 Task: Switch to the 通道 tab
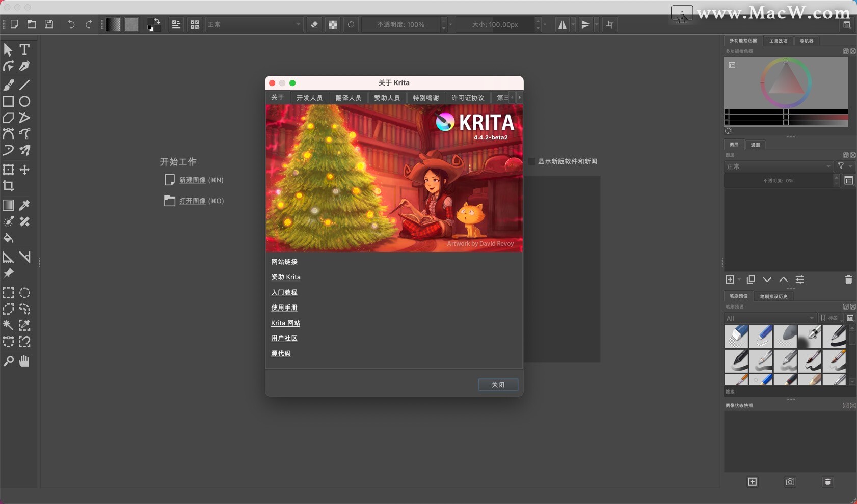[755, 145]
